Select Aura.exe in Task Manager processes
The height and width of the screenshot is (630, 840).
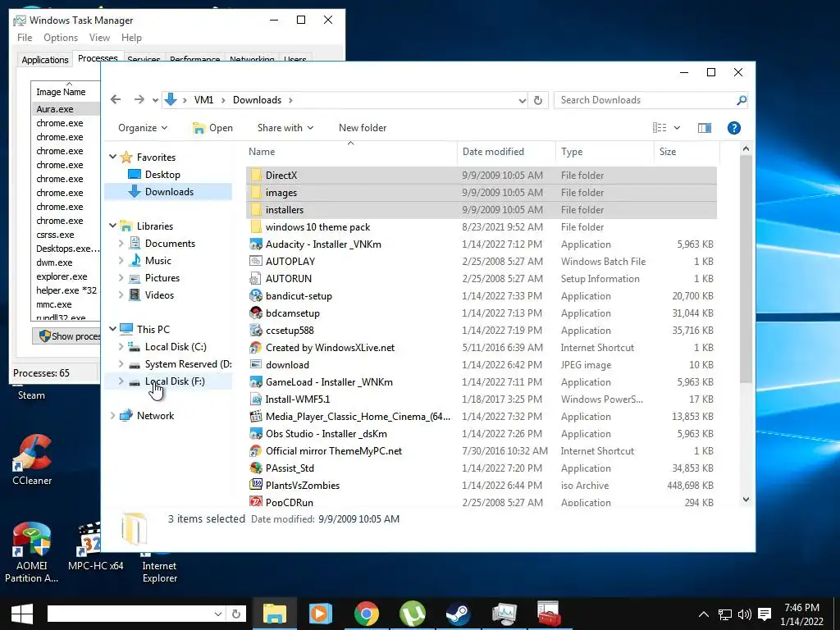pyautogui.click(x=66, y=109)
